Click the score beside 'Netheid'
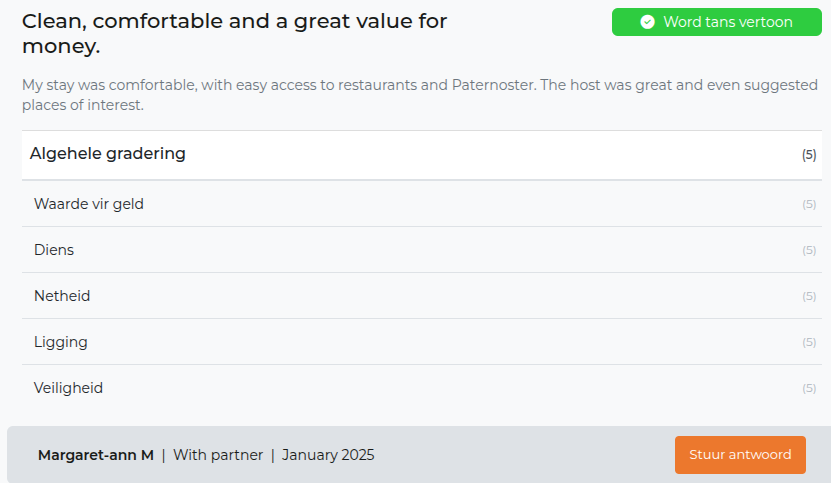Viewport: 831px width, 483px height. 809,297
